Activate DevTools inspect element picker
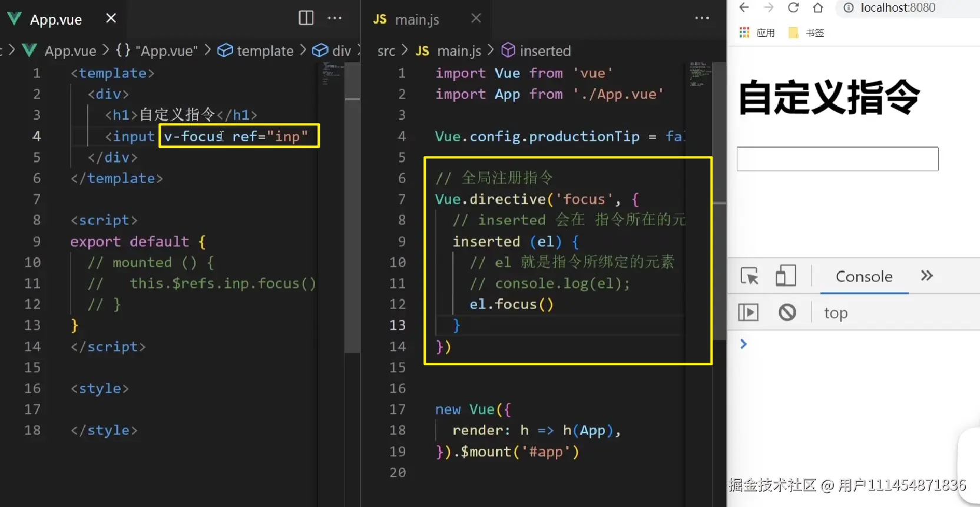 [750, 276]
